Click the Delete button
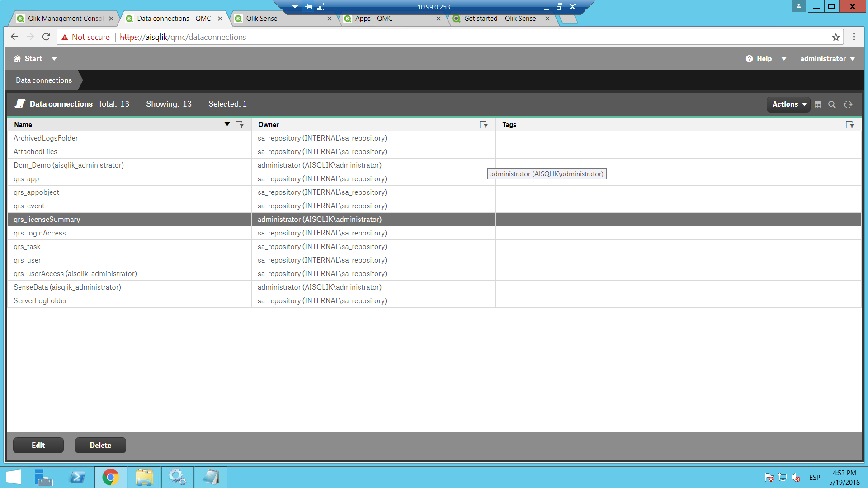Screen dimensions: 868x488 [100, 445]
